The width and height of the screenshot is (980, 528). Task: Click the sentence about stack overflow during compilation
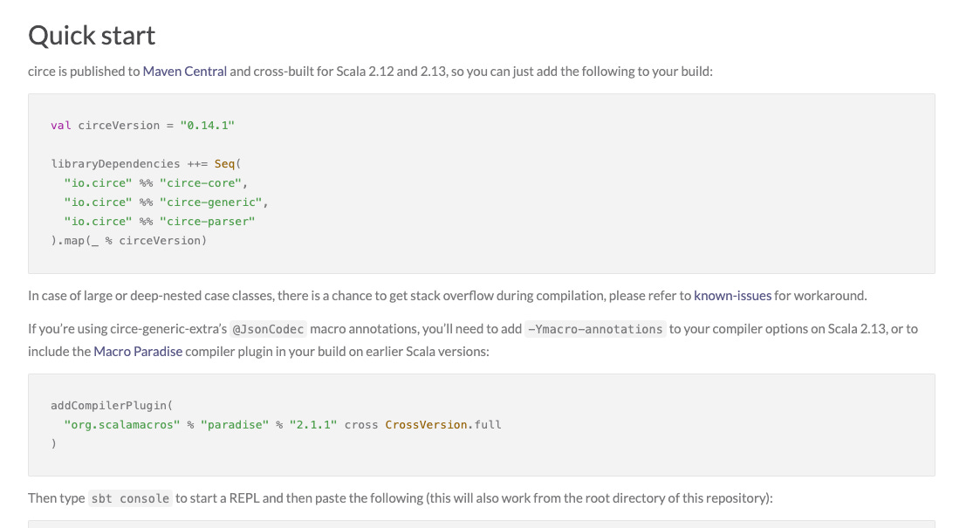tap(448, 296)
